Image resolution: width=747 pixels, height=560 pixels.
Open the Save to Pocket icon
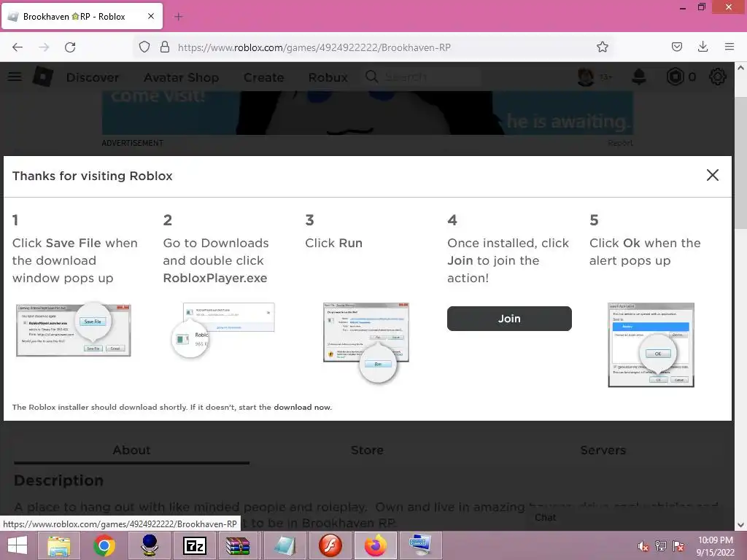point(676,47)
